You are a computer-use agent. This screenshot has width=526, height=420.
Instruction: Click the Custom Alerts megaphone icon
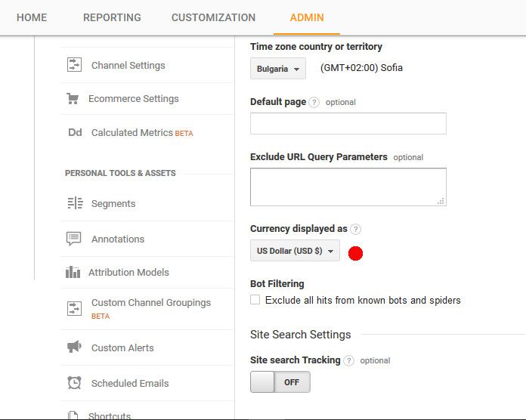[74, 346]
